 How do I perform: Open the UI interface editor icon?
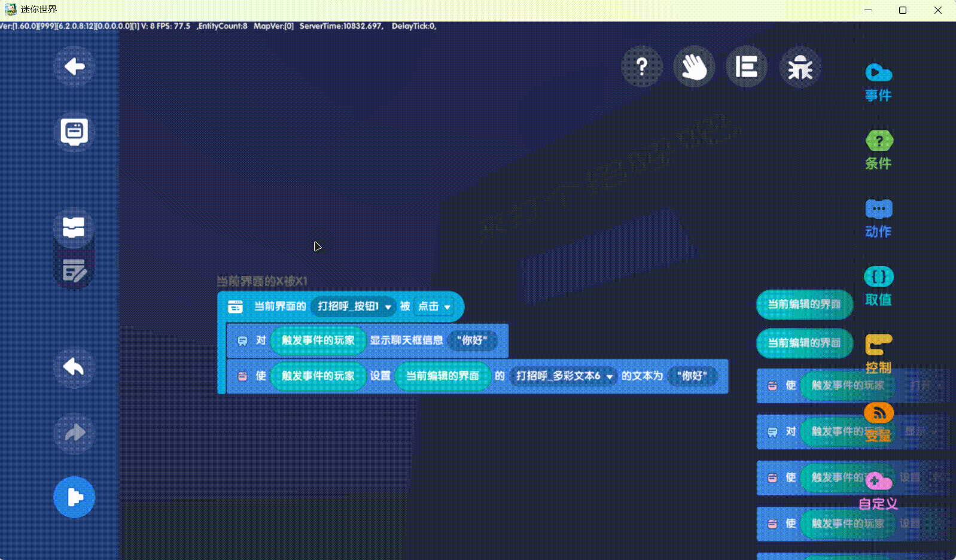click(x=74, y=132)
